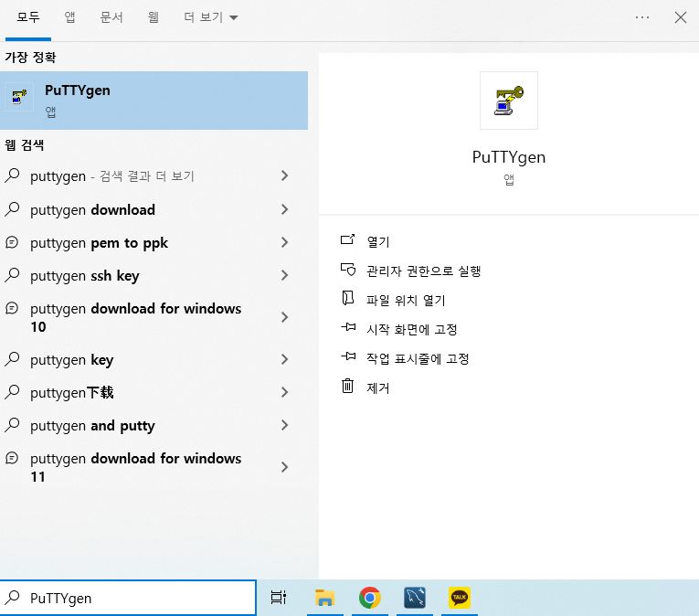
Task: Open suggestion 'puttygen download for windows 10'
Action: (x=154, y=317)
